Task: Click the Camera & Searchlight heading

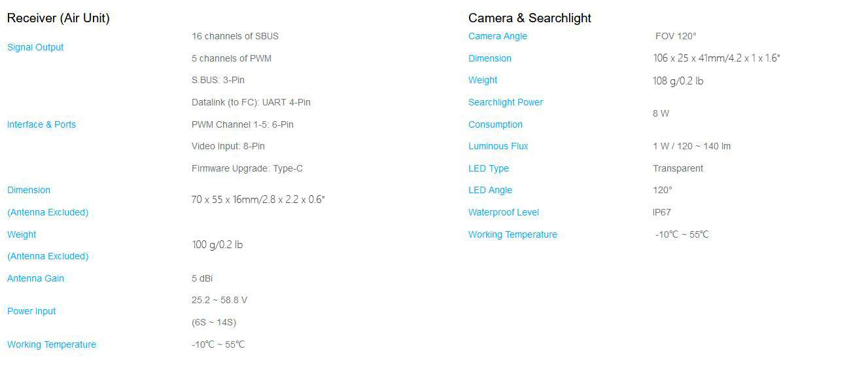Action: pyautogui.click(x=529, y=18)
